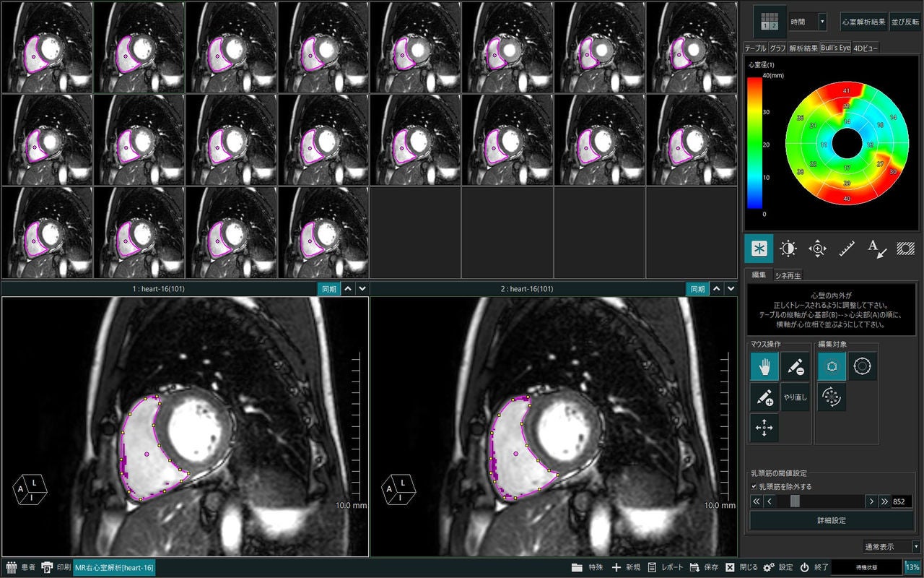
Task: Open the 通常表示 display mode dropdown
Action: (917, 547)
